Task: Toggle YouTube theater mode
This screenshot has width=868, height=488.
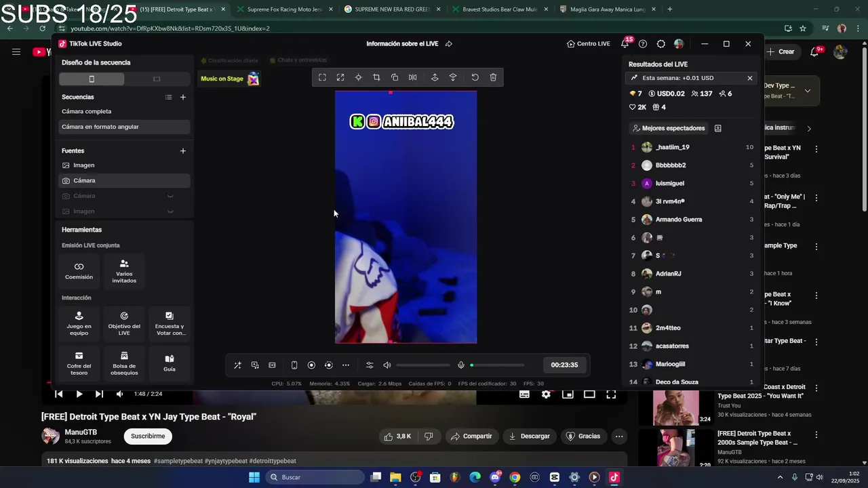Action: click(589, 394)
